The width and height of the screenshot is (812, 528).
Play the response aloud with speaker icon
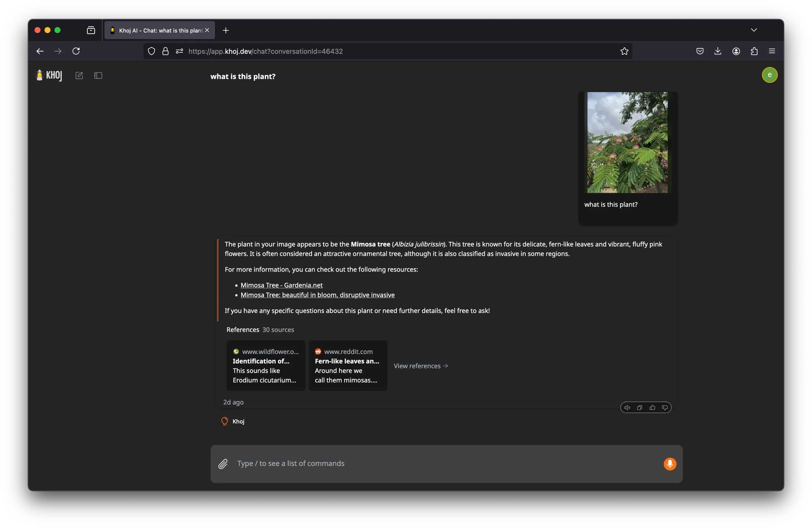coord(627,408)
